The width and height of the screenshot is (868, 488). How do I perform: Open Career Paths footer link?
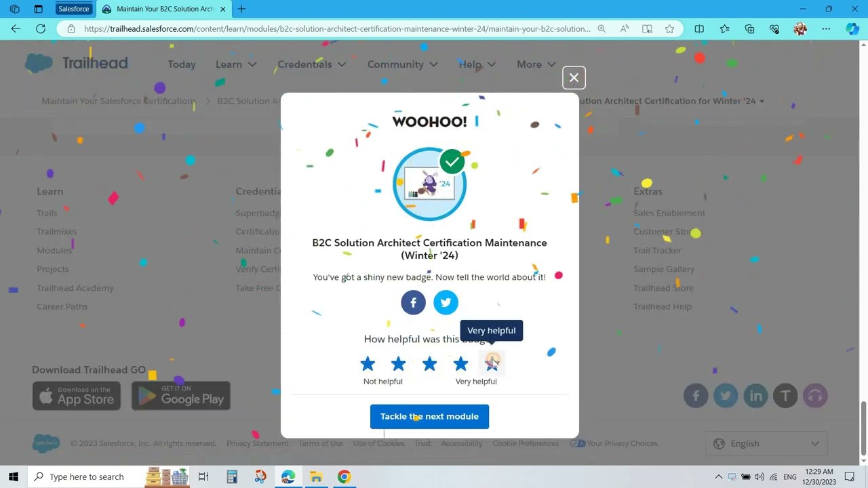[62, 306]
